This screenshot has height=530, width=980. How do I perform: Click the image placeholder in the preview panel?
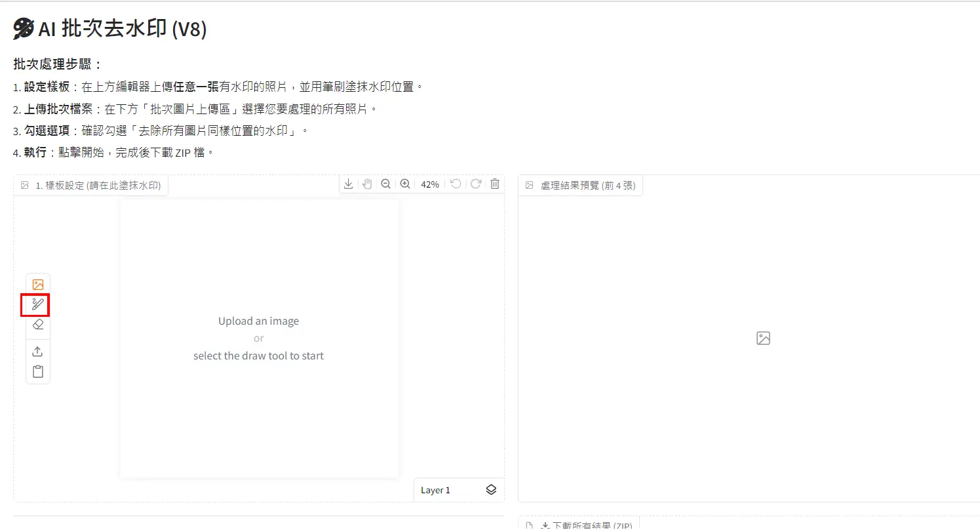click(762, 338)
